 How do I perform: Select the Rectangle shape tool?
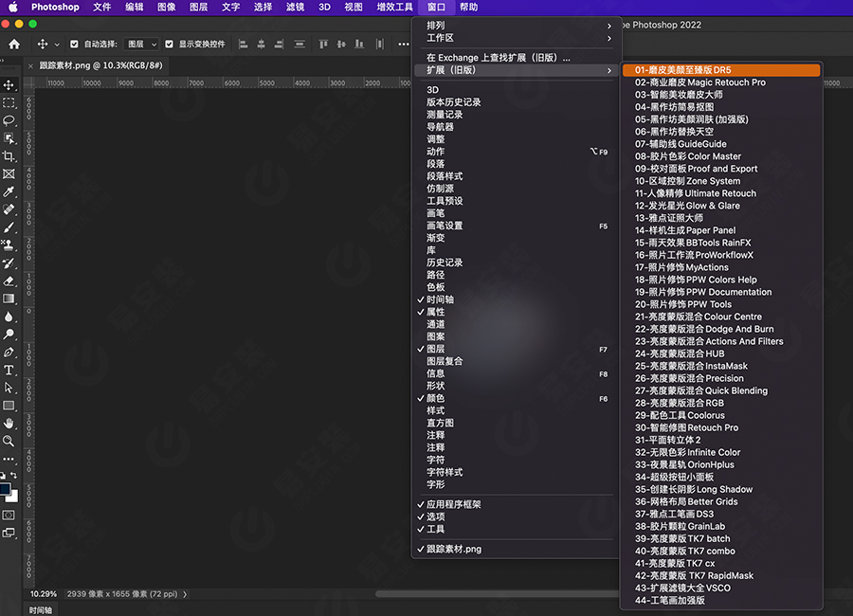tap(9, 406)
